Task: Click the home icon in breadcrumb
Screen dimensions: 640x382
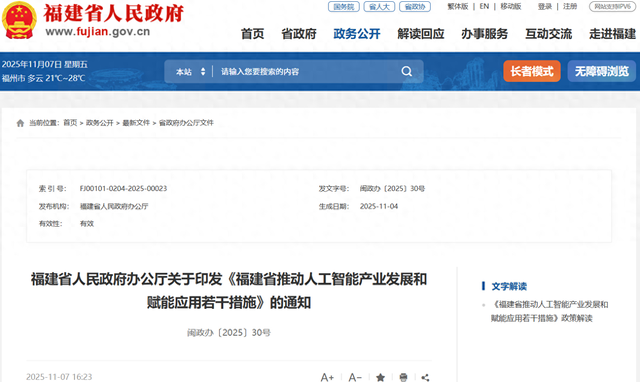Action: [x=20, y=123]
